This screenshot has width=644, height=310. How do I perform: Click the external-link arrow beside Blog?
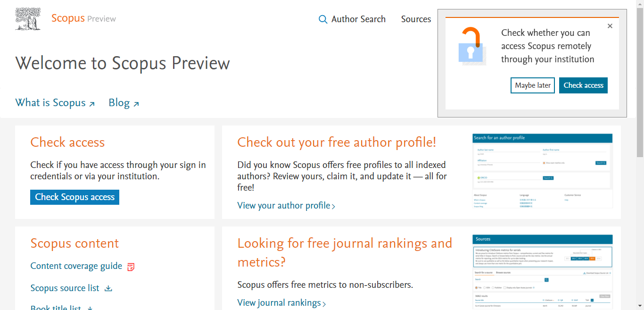tap(136, 104)
